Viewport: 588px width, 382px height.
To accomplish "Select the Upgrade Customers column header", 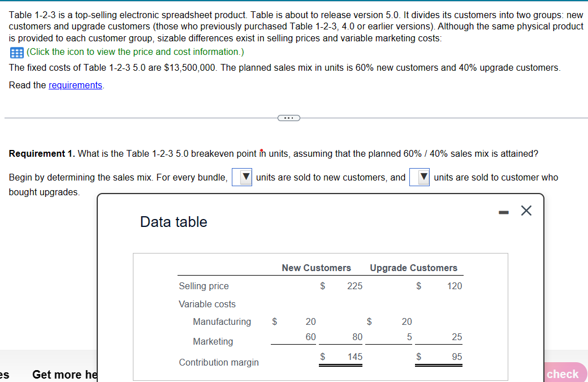I will (x=414, y=268).
